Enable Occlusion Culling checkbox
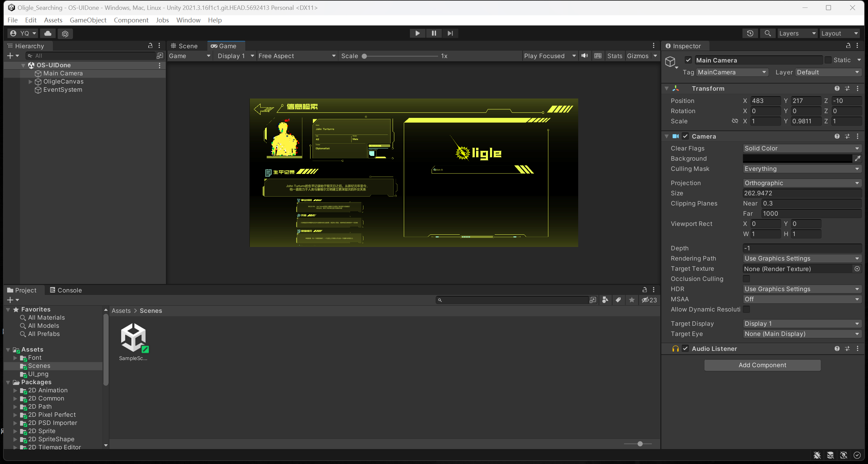This screenshot has width=868, height=464. click(746, 279)
